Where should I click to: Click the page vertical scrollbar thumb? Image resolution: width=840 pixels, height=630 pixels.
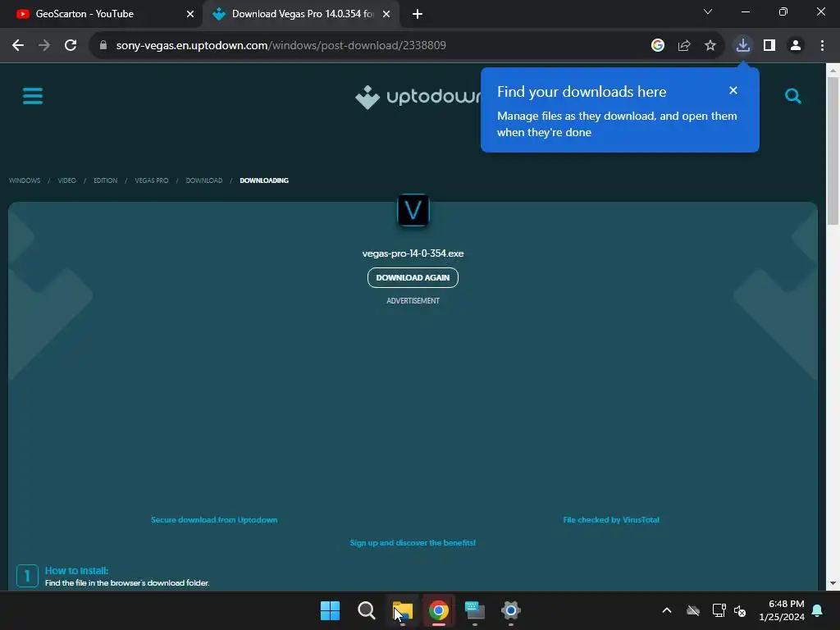click(x=833, y=150)
